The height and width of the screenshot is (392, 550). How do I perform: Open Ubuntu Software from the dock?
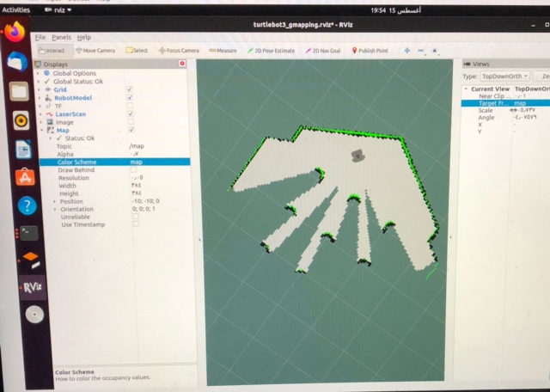pos(25,177)
